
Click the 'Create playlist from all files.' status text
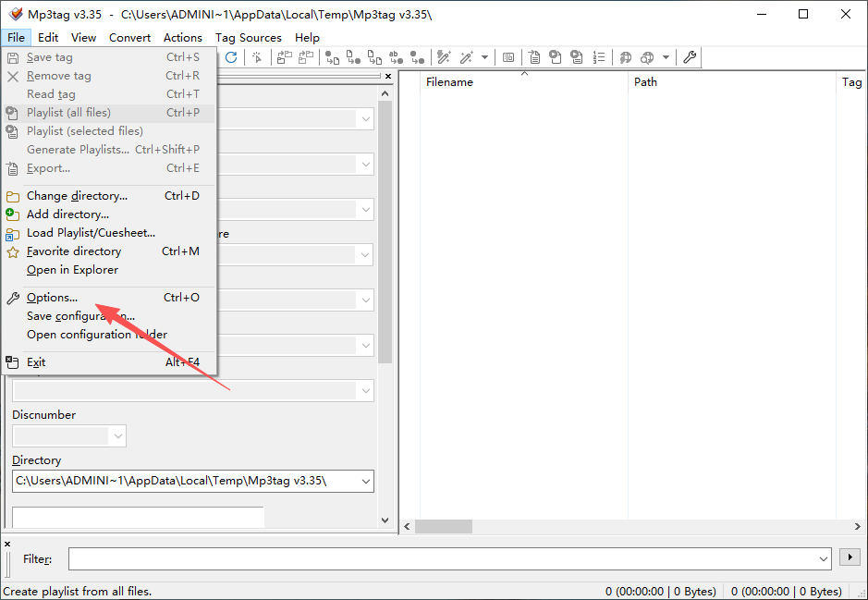point(77,592)
